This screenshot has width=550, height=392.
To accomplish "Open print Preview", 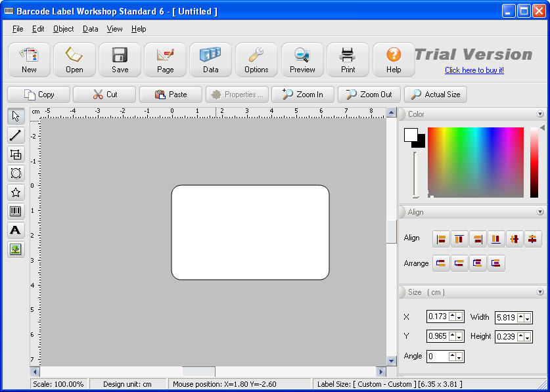I will [x=302, y=59].
